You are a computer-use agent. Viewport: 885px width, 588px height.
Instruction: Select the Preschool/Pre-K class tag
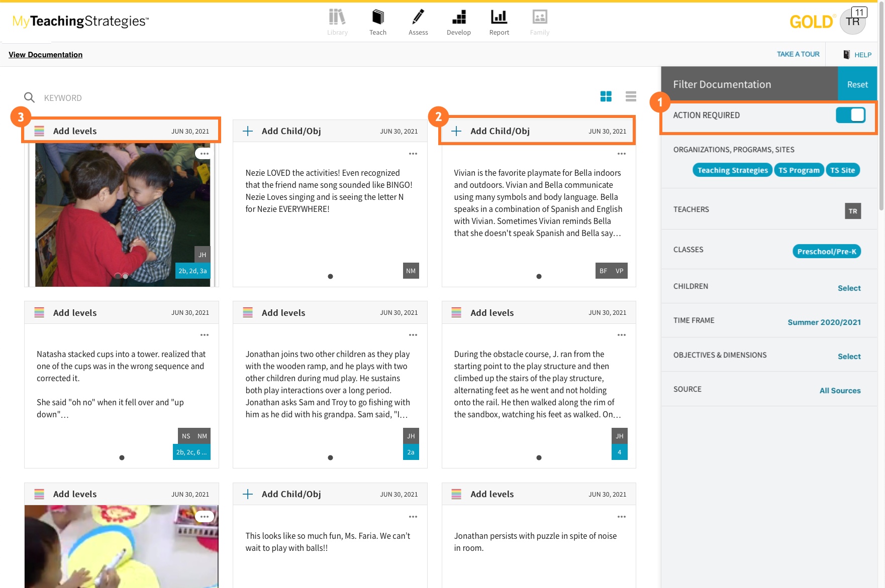[826, 252]
